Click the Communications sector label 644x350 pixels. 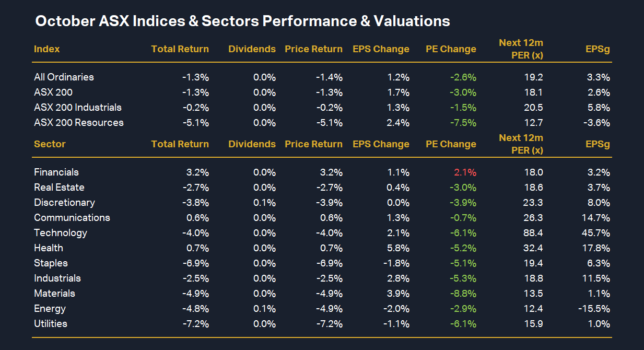tap(72, 218)
